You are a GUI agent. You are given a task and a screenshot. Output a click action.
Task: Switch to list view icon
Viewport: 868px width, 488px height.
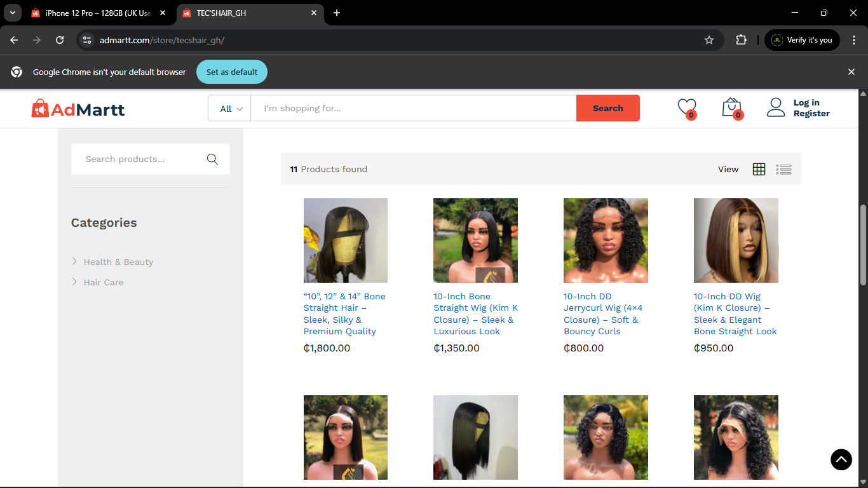[x=783, y=169]
